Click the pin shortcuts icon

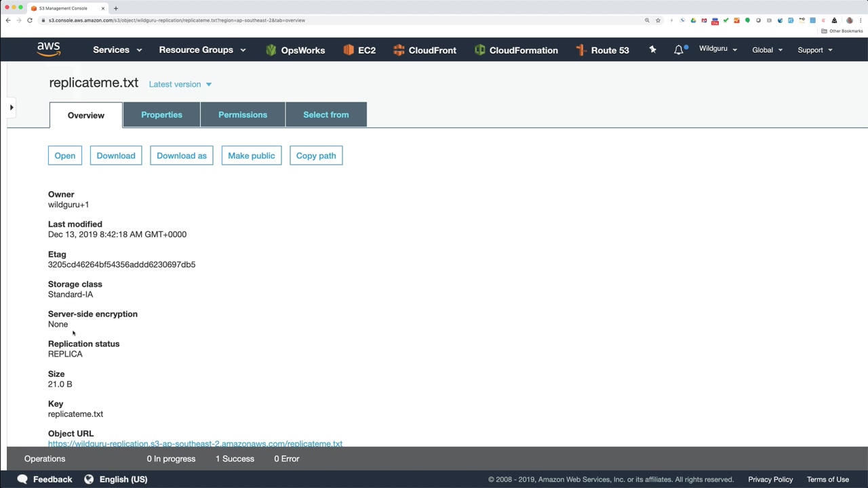(652, 49)
